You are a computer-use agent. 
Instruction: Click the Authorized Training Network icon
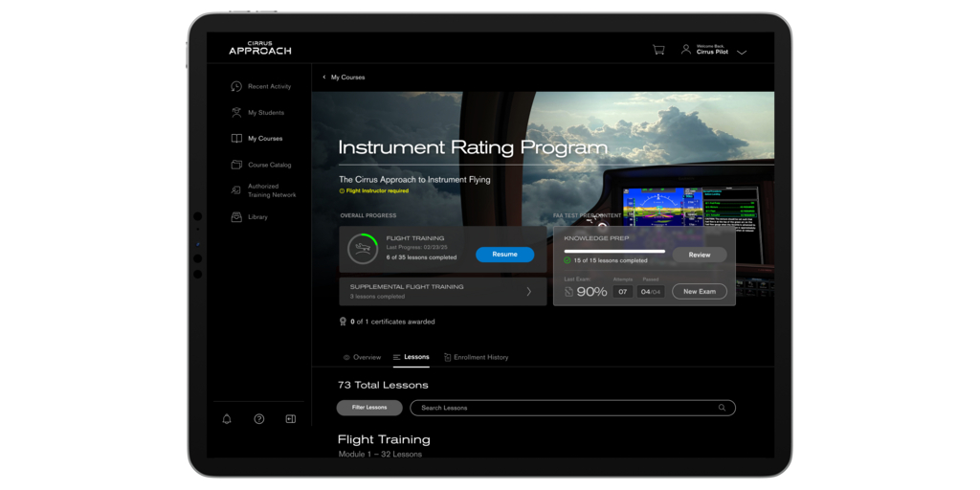point(236,190)
